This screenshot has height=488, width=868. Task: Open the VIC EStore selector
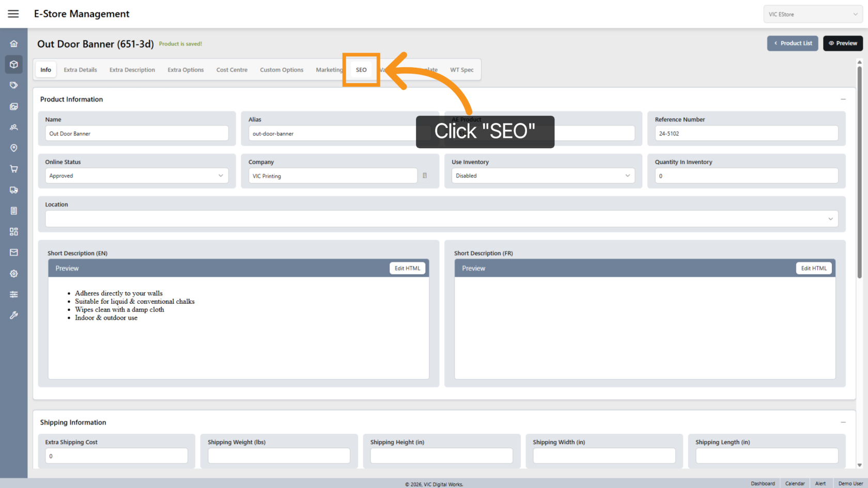pos(812,14)
